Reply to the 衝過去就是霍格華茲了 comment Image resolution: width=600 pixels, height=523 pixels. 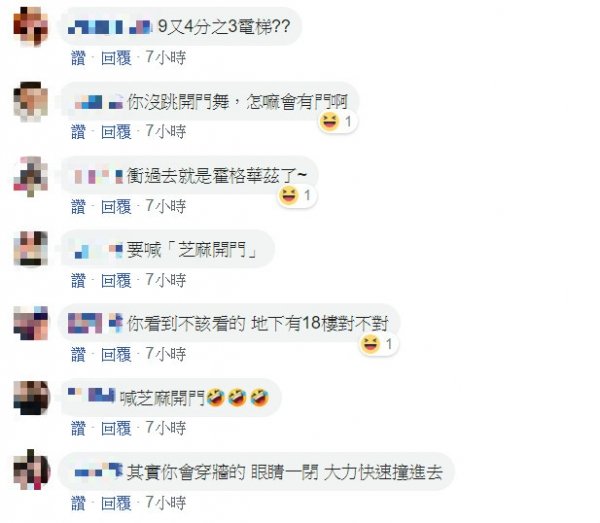[x=116, y=207]
